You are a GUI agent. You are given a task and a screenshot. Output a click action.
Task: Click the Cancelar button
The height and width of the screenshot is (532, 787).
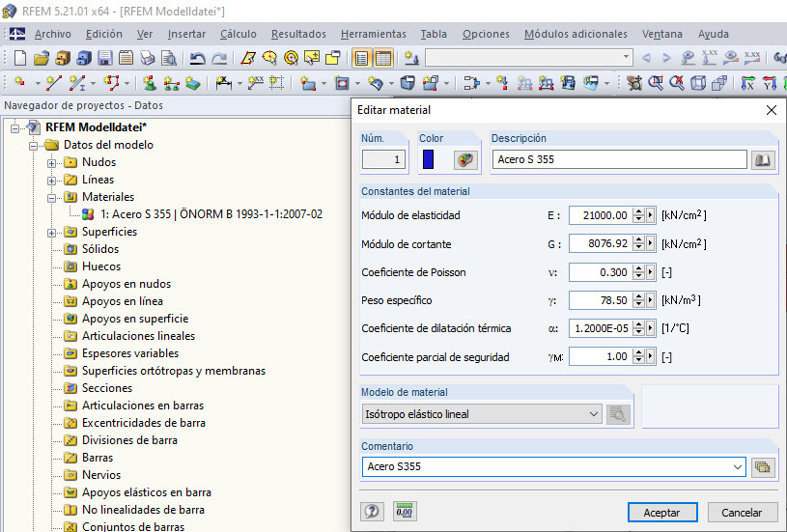pyautogui.click(x=742, y=513)
